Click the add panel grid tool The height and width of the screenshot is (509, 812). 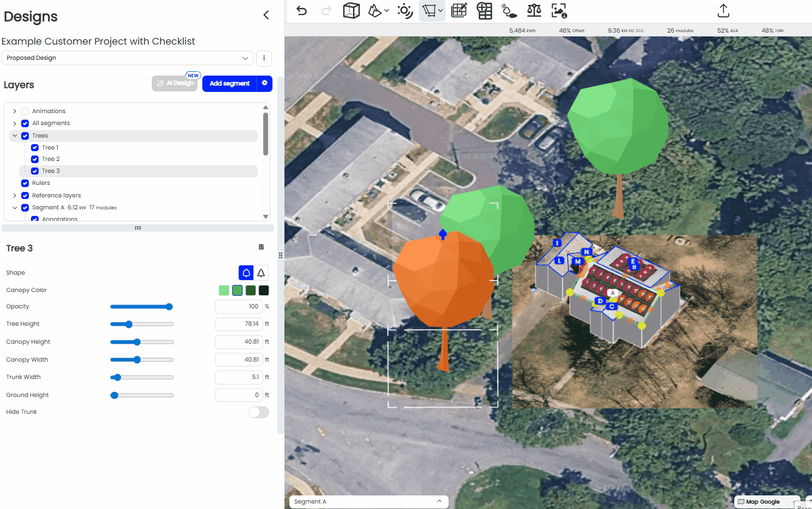tap(484, 10)
